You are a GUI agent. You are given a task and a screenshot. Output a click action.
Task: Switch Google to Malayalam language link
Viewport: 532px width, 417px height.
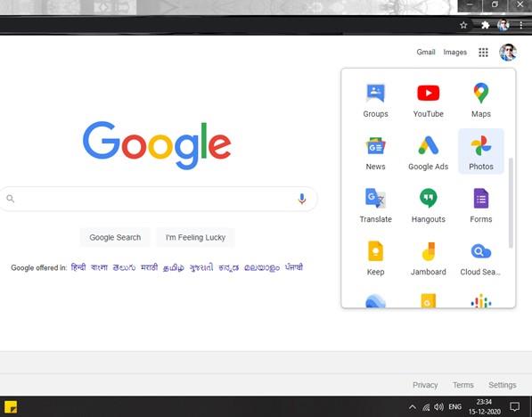coord(262,267)
